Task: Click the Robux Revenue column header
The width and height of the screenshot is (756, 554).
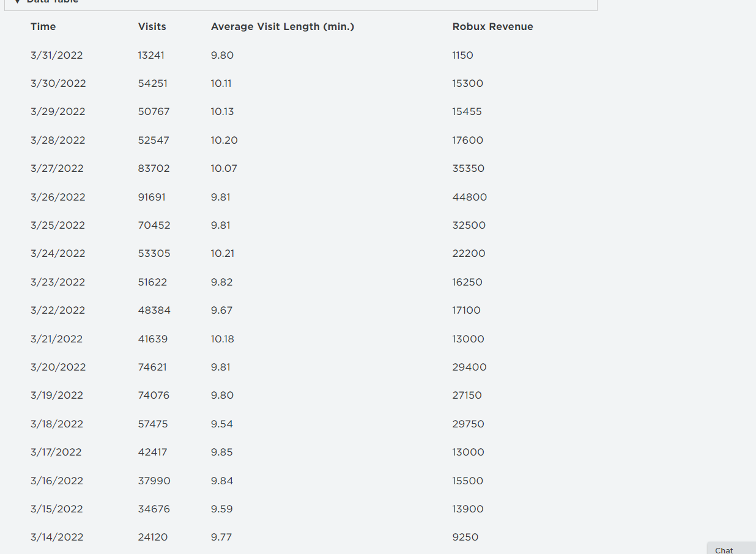Action: coord(492,27)
